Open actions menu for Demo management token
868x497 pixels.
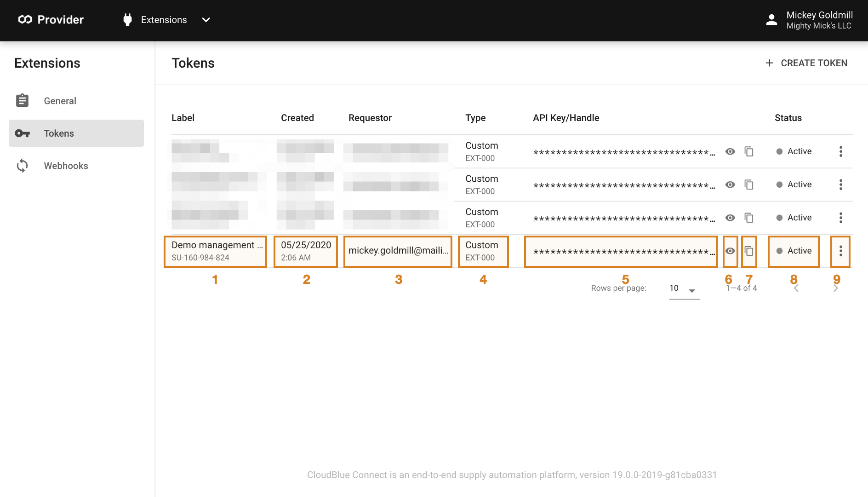(x=840, y=251)
